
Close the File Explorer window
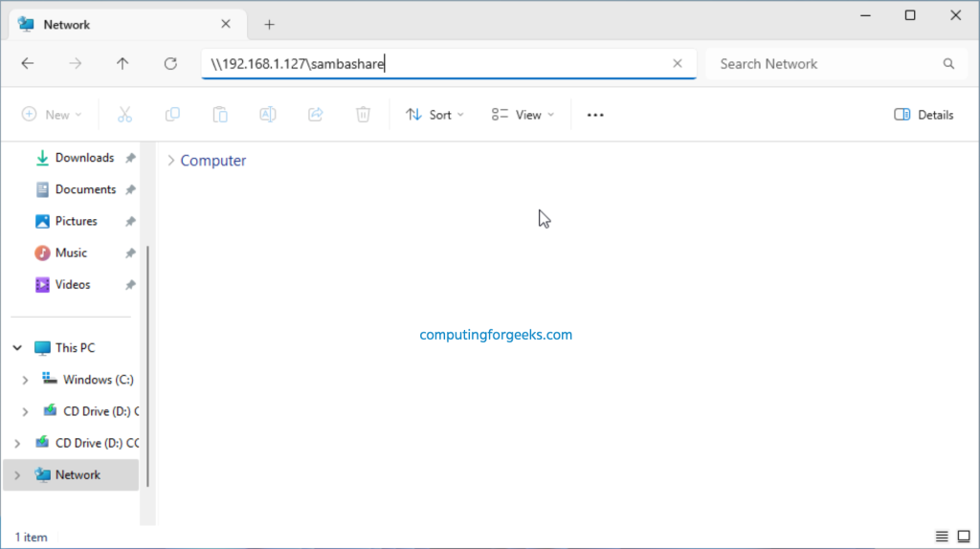956,15
